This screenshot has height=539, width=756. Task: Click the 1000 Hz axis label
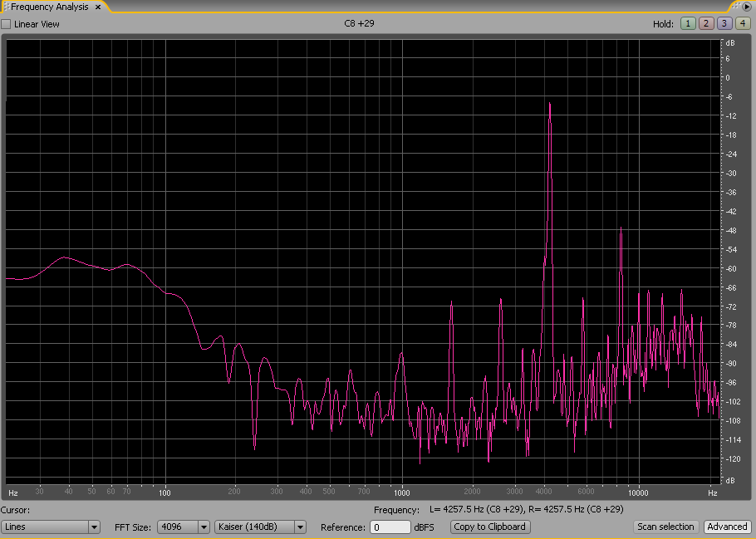(x=401, y=492)
